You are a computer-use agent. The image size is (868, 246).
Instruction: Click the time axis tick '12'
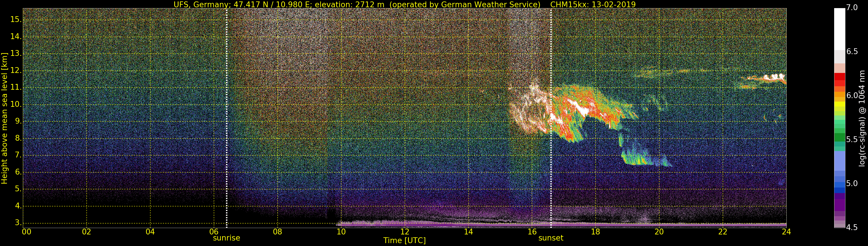point(405,232)
